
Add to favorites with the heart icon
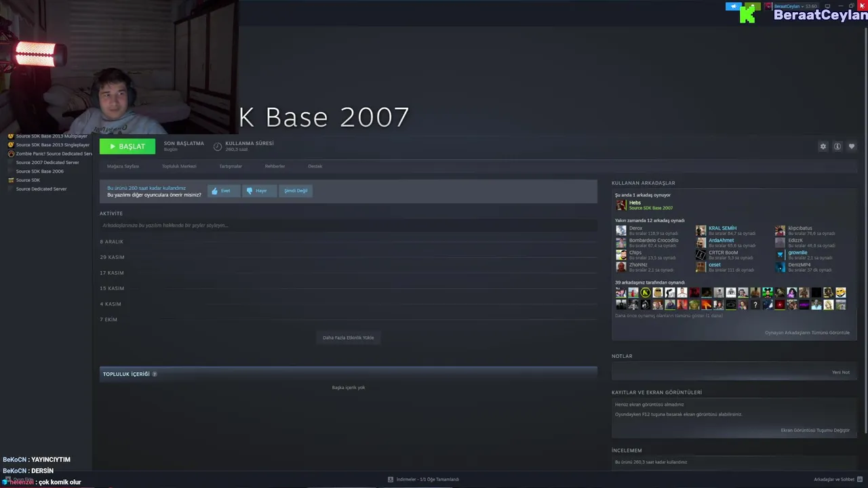tap(852, 146)
